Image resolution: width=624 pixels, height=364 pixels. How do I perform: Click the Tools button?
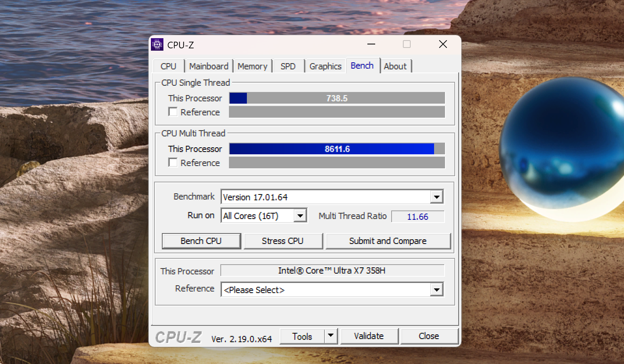pyautogui.click(x=302, y=336)
